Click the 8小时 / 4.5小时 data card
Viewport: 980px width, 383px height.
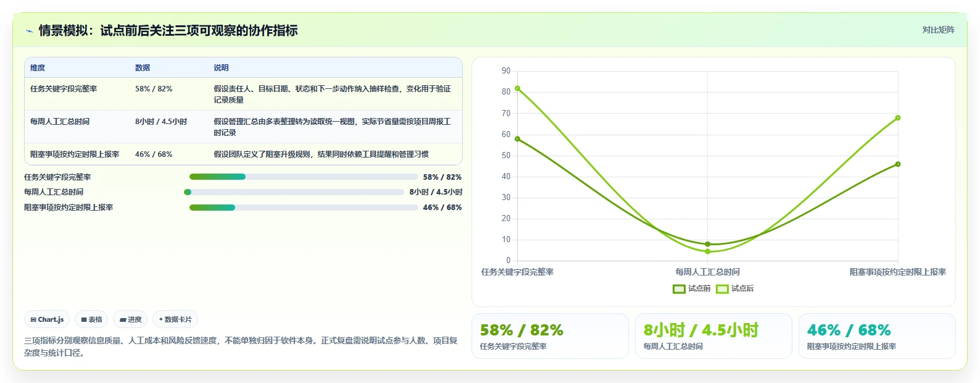(713, 336)
